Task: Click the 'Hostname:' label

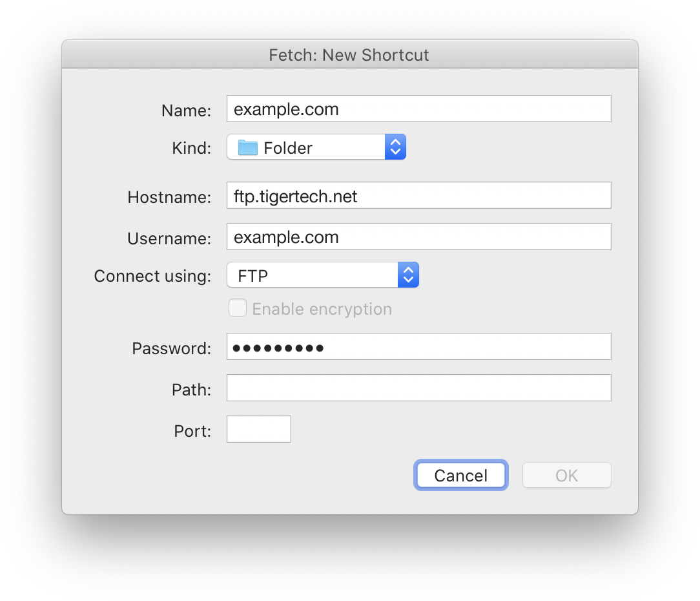Action: (x=169, y=197)
